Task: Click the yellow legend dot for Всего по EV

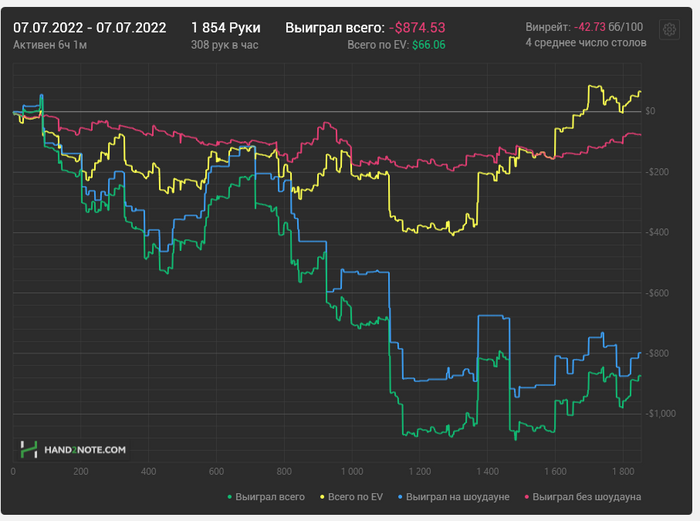Action: click(322, 497)
